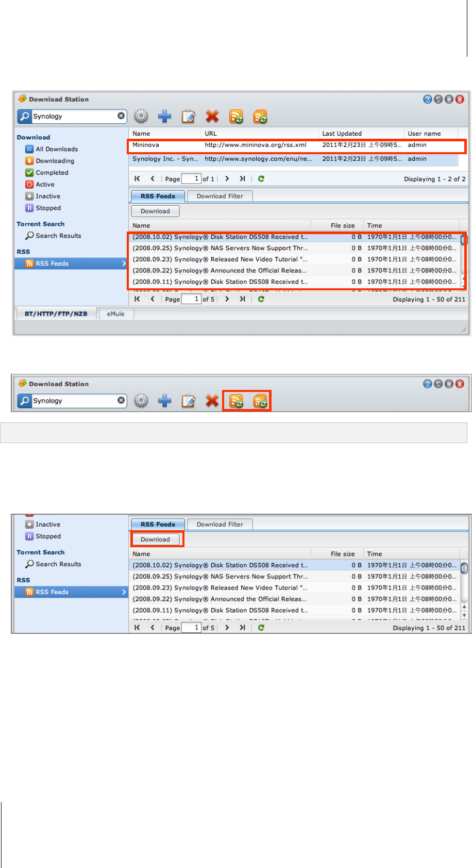The width and height of the screenshot is (472, 868).
Task: Select RSS Feeds in the top screenshot sidebar
Action: (x=71, y=264)
